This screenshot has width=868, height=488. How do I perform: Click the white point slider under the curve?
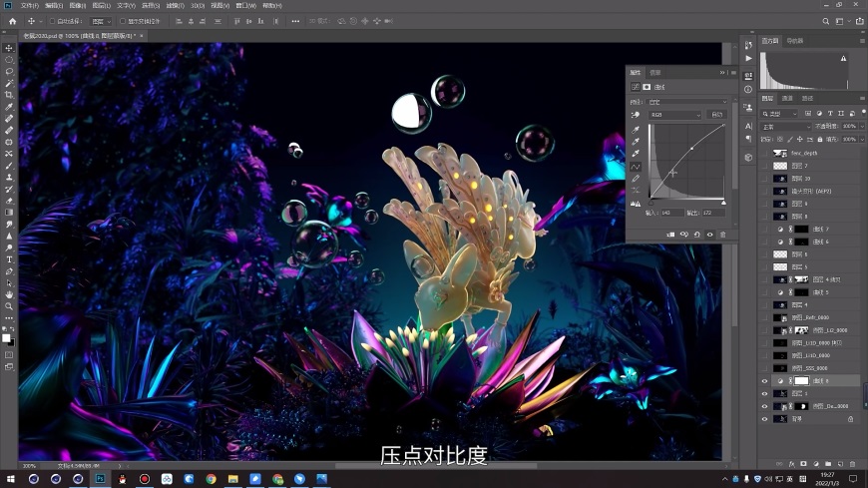[x=723, y=203]
